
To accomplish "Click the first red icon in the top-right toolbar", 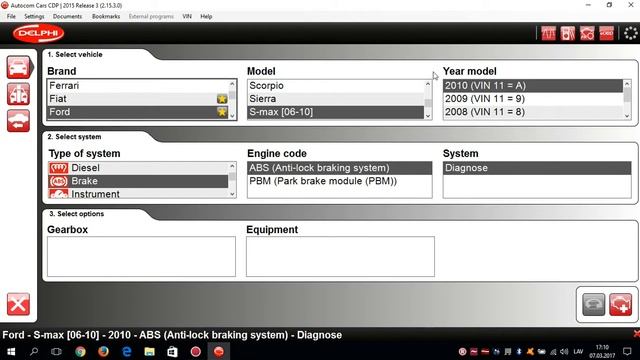I will tap(548, 33).
